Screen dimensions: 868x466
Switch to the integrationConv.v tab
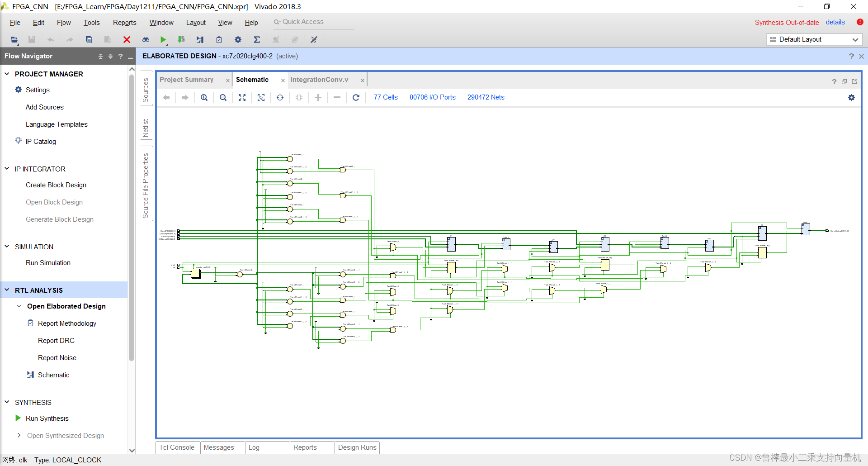coord(320,80)
